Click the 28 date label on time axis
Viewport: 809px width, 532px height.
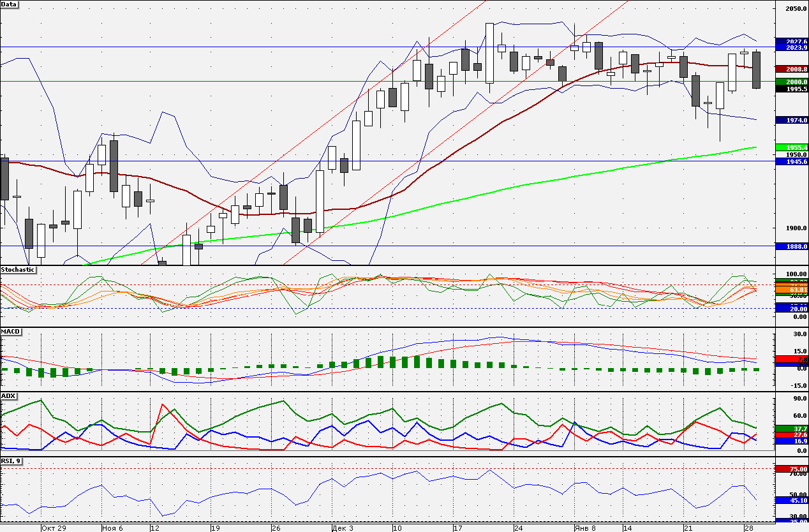pos(748,528)
